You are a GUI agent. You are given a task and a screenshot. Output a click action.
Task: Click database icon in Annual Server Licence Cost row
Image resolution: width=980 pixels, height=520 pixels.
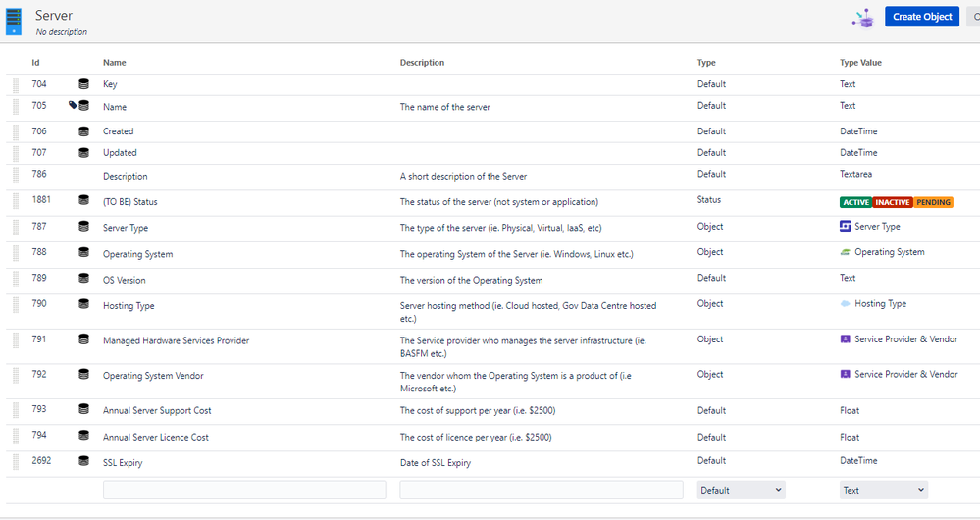(83, 435)
